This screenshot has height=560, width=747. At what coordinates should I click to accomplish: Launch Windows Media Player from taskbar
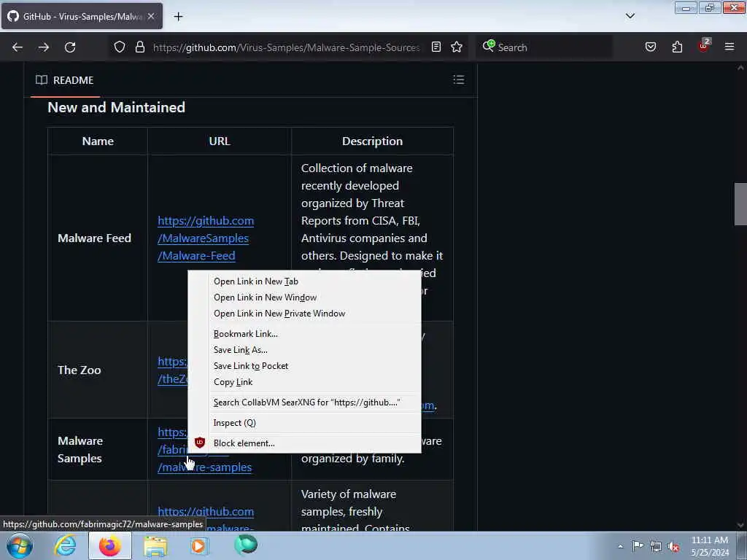point(199,545)
